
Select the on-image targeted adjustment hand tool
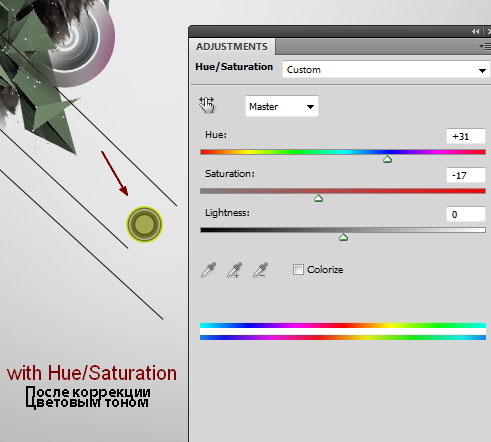tap(207, 105)
